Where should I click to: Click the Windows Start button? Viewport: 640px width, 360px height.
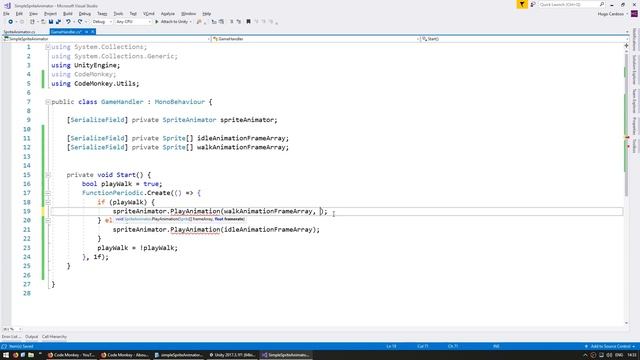pyautogui.click(x=6, y=355)
